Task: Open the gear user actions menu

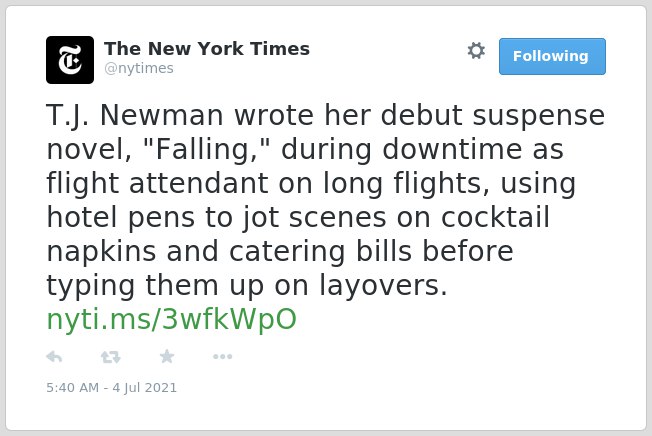Action: [x=476, y=51]
